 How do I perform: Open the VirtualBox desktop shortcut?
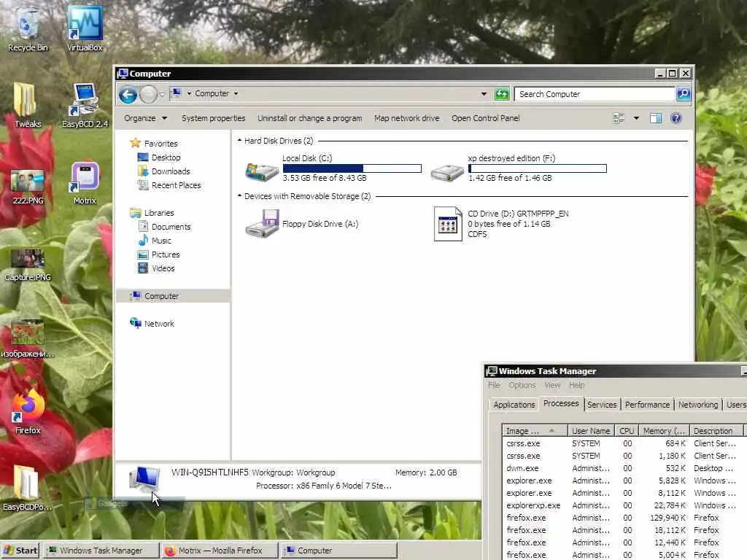pos(85,28)
